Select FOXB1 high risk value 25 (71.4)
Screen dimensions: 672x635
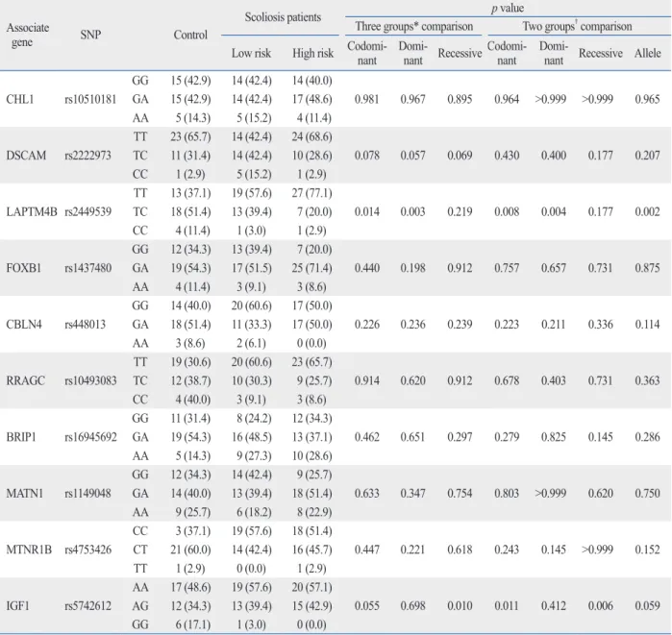tap(312, 268)
